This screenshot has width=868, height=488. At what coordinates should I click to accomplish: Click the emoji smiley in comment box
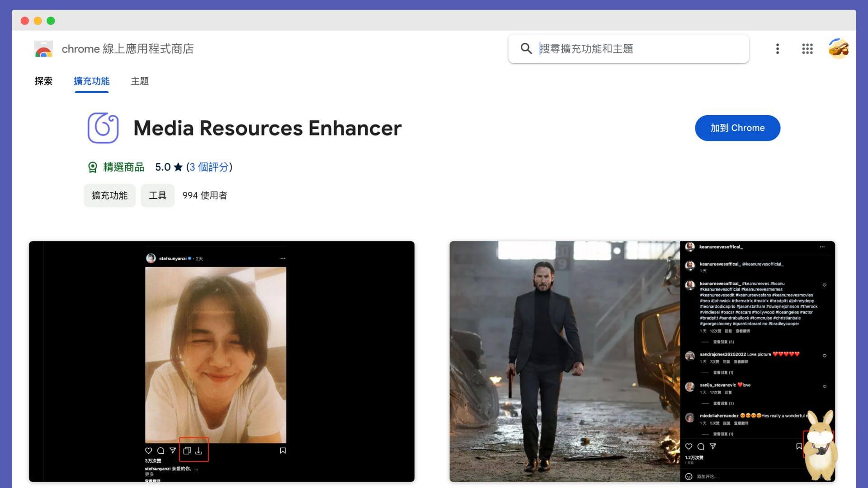pos(689,476)
